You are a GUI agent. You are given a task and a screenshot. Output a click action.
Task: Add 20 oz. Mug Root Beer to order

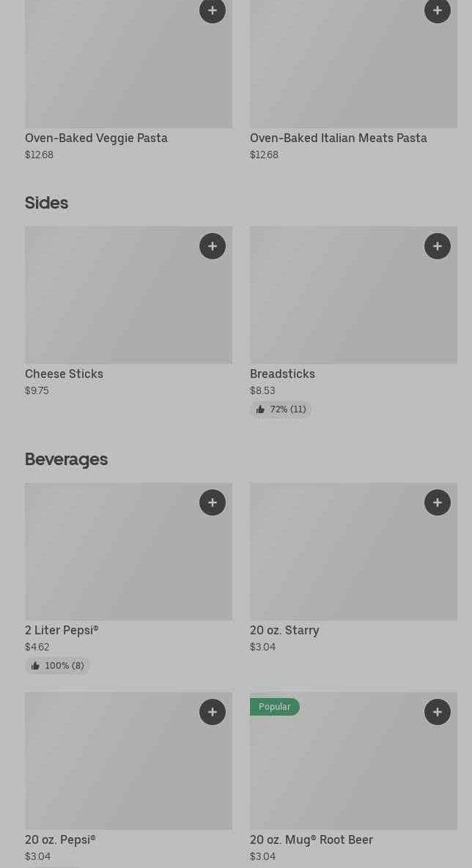(438, 712)
